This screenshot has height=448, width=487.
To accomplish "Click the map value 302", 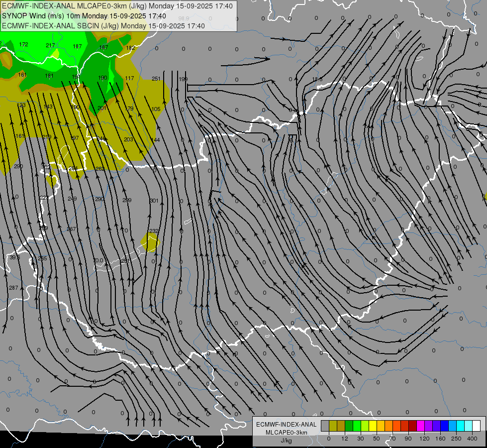I will [x=46, y=167].
